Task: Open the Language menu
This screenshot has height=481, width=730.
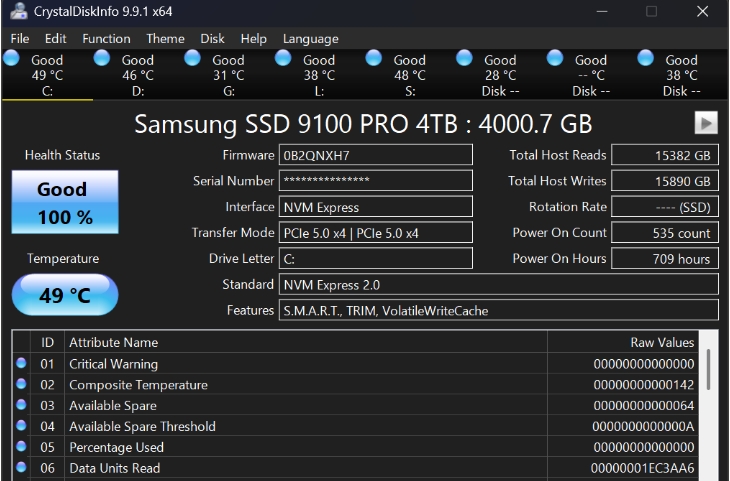Action: tap(311, 39)
